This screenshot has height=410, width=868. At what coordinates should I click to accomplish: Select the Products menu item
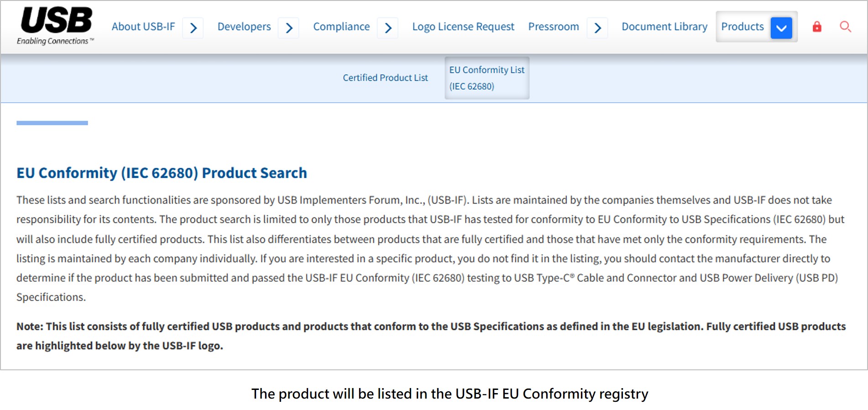(x=742, y=27)
